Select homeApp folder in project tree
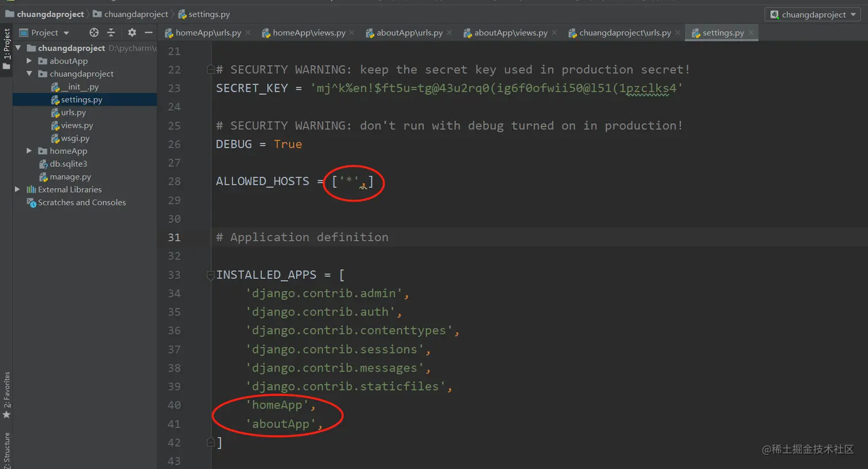The height and width of the screenshot is (469, 868). (68, 151)
